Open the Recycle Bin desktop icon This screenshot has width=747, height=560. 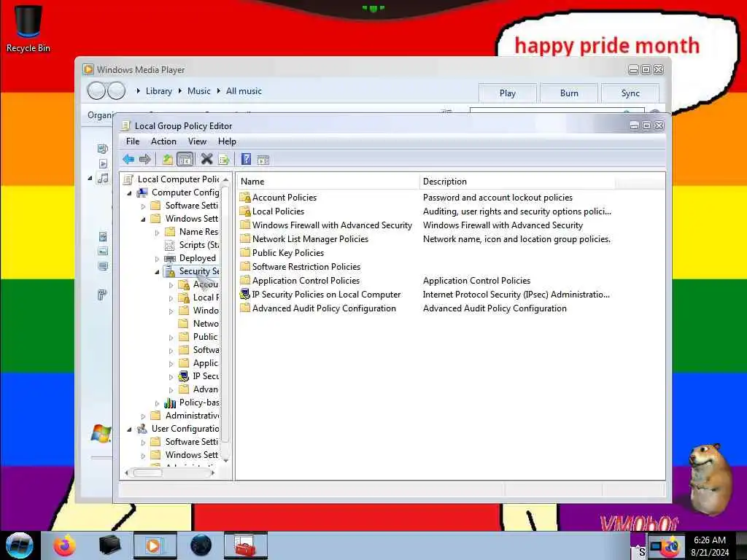(28, 28)
